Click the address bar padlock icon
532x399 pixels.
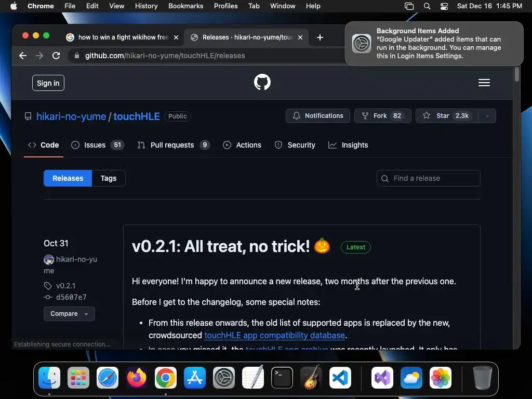(x=77, y=56)
